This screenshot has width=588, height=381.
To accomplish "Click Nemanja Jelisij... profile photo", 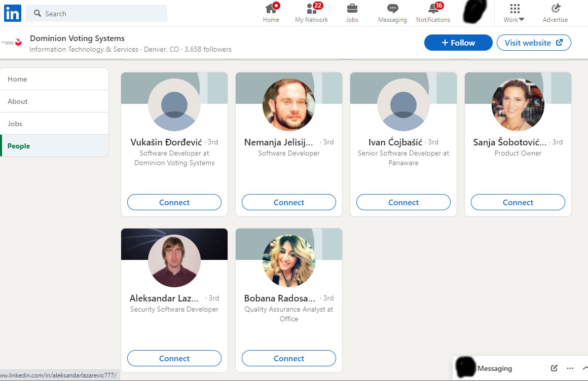I will pyautogui.click(x=289, y=105).
